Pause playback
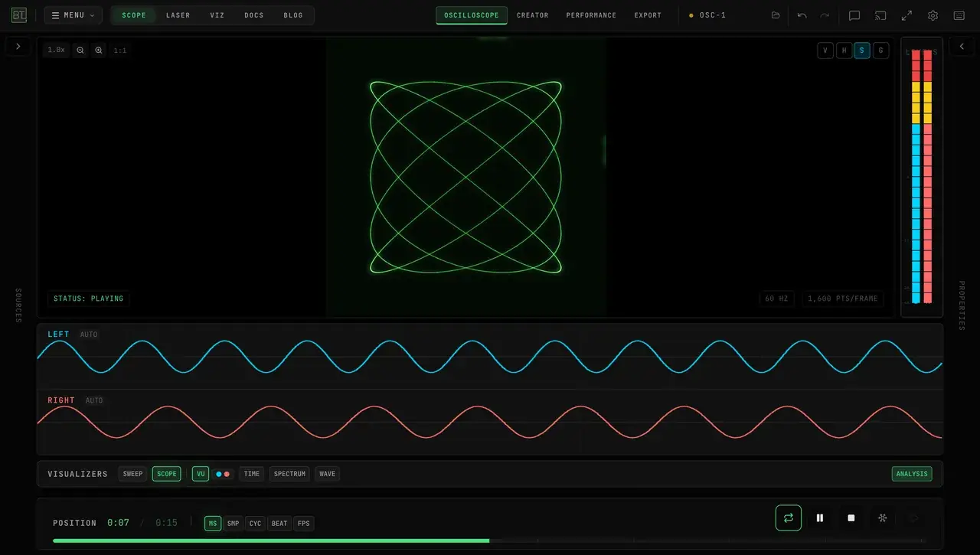This screenshot has height=555, width=980. (x=820, y=517)
